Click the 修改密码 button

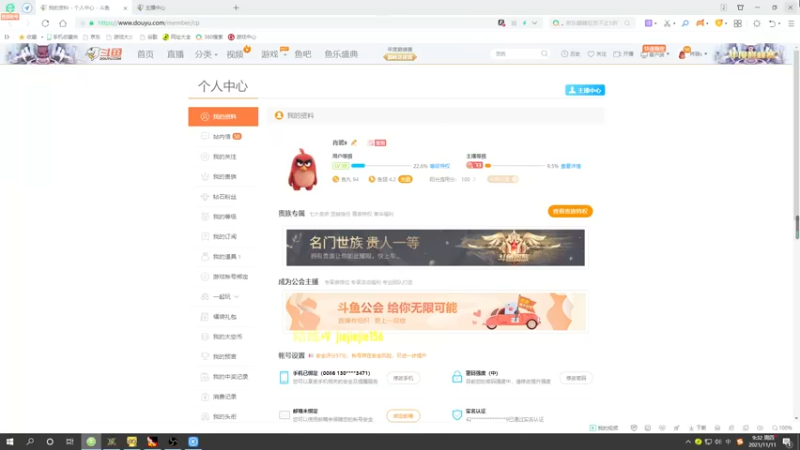click(x=576, y=378)
